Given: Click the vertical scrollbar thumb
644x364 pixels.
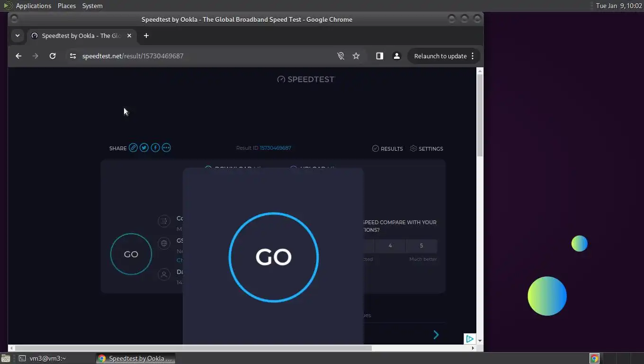Looking at the screenshot, I should [x=480, y=116].
